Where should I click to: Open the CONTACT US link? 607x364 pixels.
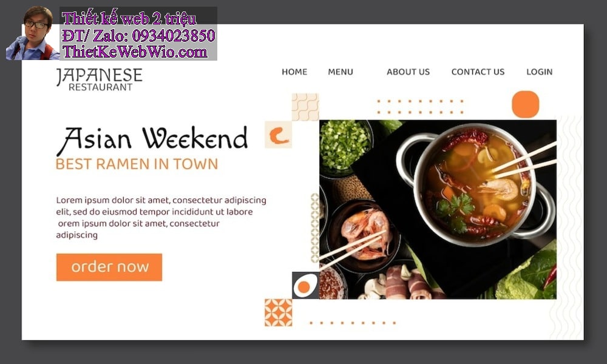[x=478, y=72]
